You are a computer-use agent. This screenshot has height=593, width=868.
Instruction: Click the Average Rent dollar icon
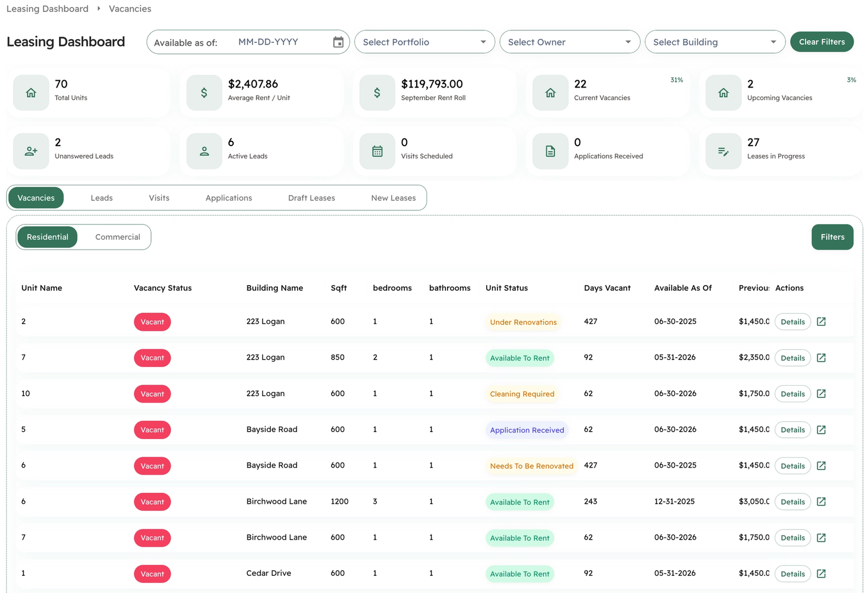[x=204, y=92]
